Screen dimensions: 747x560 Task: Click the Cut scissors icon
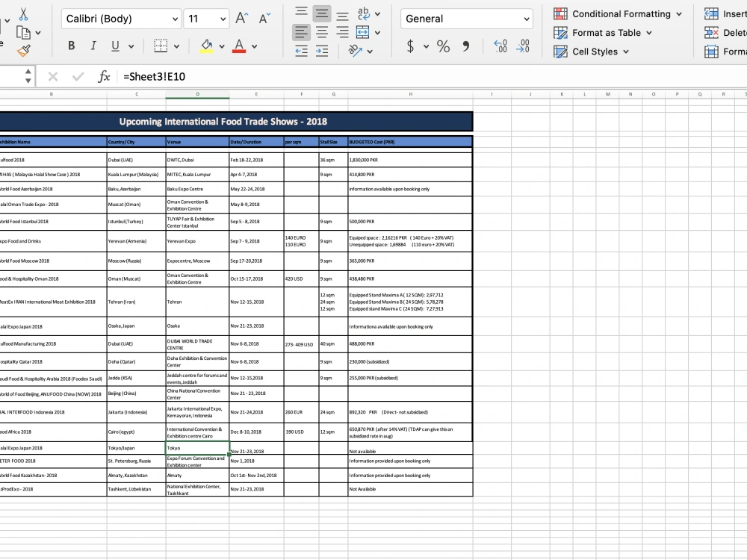point(23,14)
